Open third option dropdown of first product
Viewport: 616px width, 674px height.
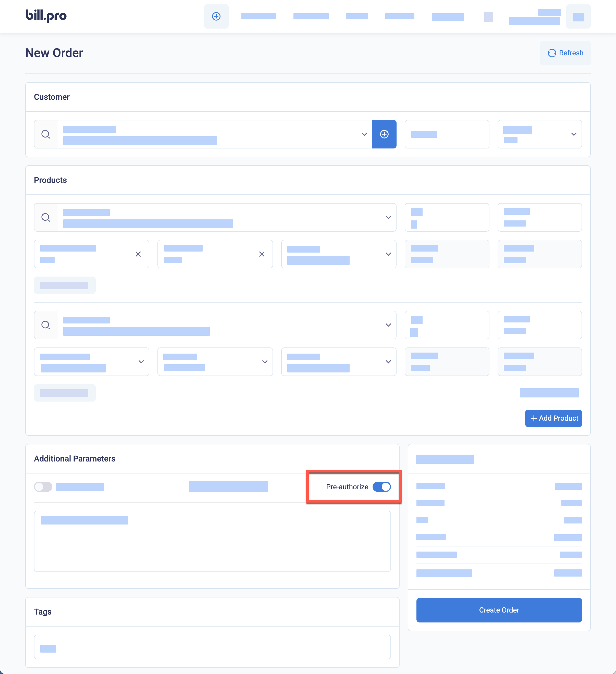coord(339,254)
